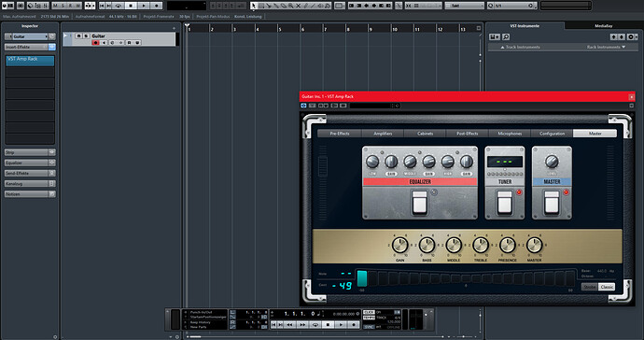Toggle VST Amp Rack plugin bypass button
The image size is (644, 340).
tap(303, 106)
